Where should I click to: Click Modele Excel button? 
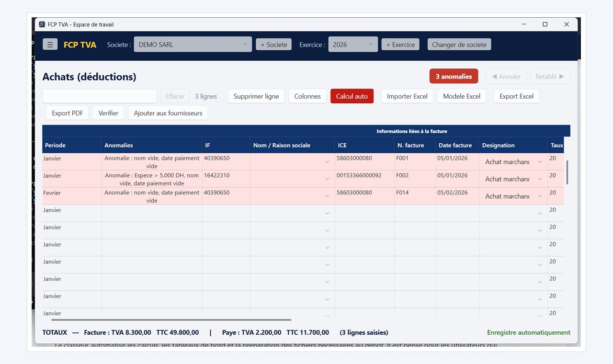coord(462,96)
